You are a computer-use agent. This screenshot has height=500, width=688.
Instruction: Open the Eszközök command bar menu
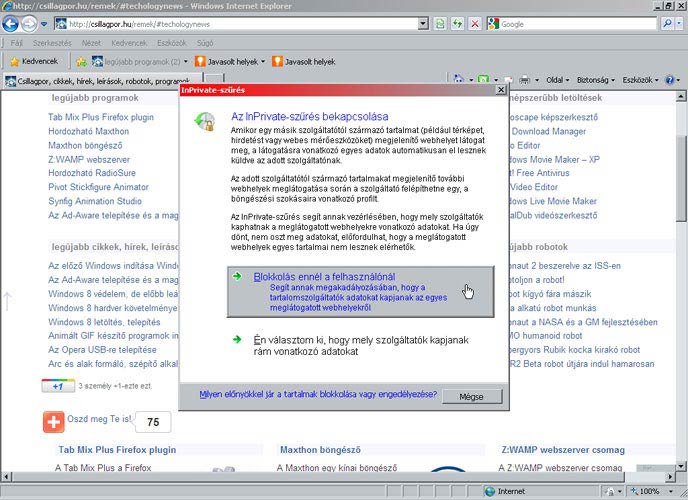pyautogui.click(x=640, y=80)
